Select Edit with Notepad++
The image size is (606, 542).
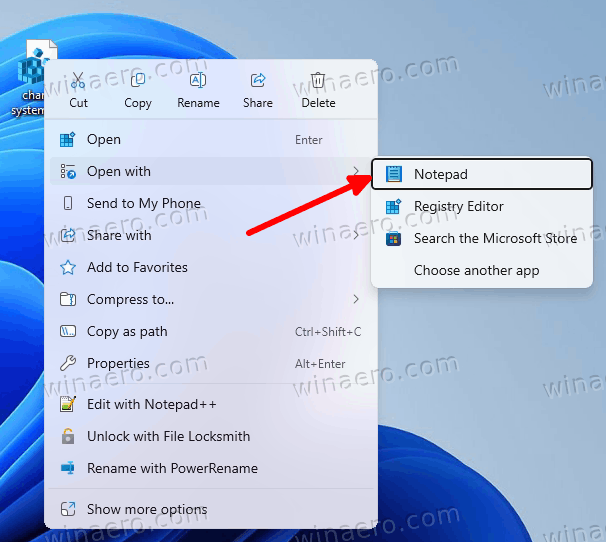pos(210,404)
